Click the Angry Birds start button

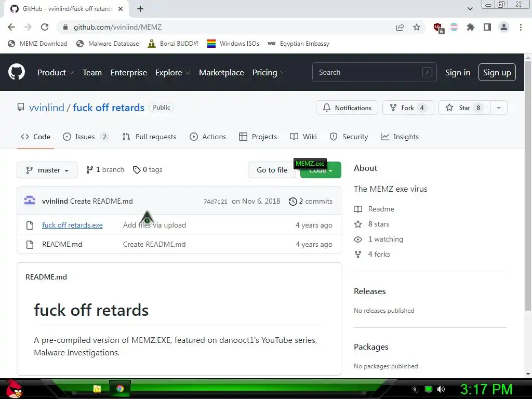click(x=15, y=389)
